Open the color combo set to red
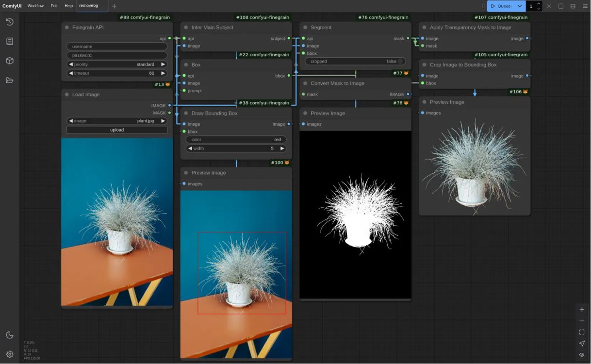 tap(236, 140)
